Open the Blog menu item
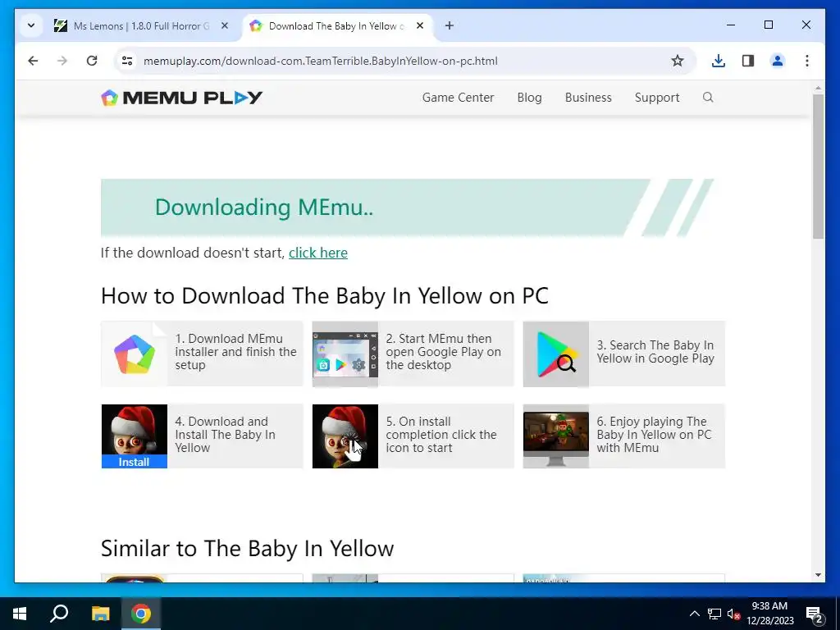 [529, 98]
